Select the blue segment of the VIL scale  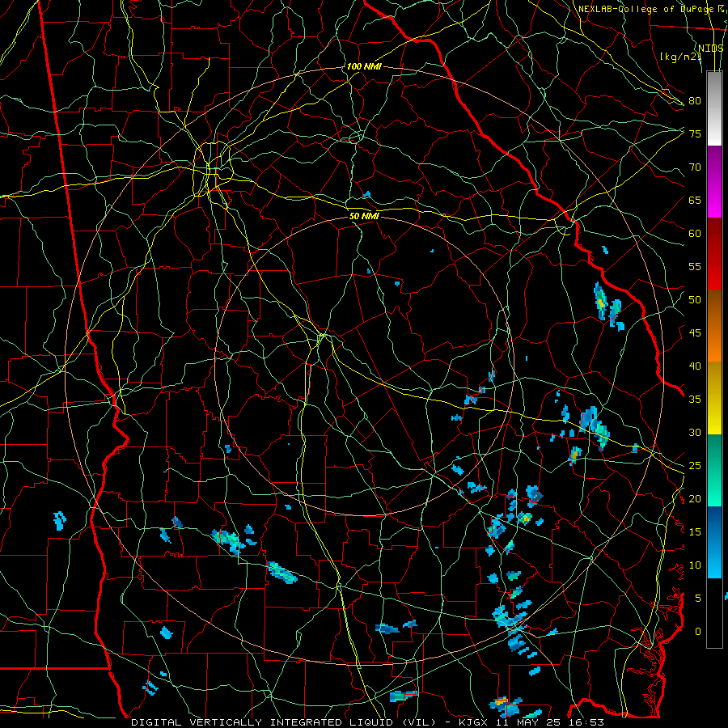click(x=714, y=542)
